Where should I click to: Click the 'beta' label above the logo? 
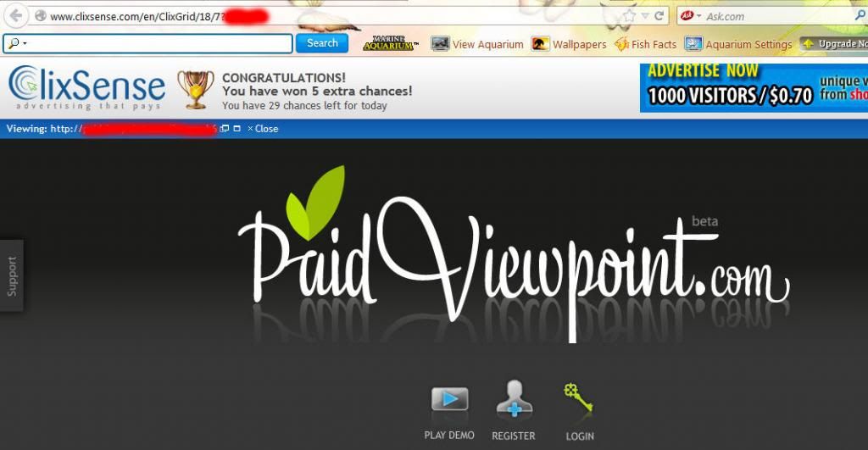(704, 221)
